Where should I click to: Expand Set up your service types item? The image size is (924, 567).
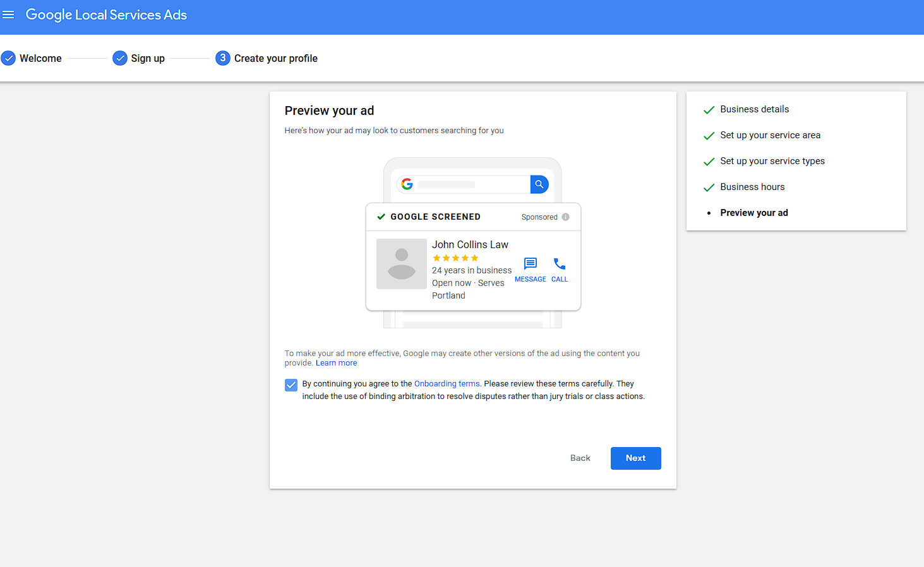(x=772, y=161)
